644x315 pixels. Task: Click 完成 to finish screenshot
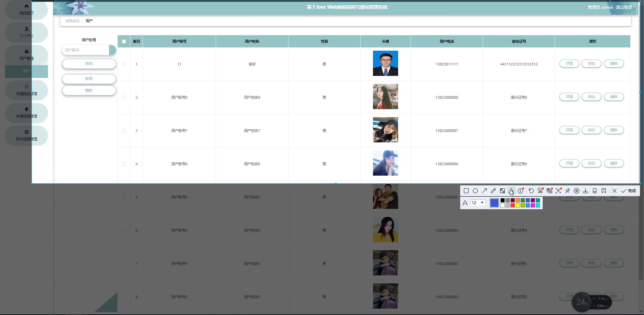coord(629,191)
